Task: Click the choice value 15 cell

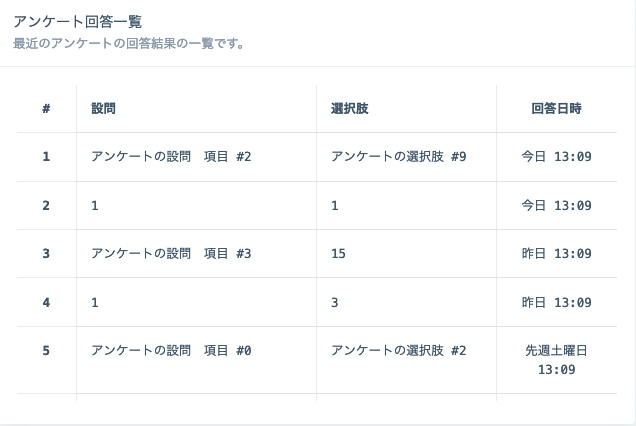Action: [x=338, y=254]
